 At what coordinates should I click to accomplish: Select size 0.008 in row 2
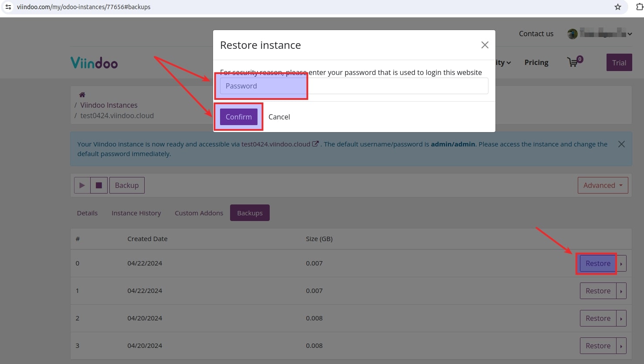[x=314, y=318]
